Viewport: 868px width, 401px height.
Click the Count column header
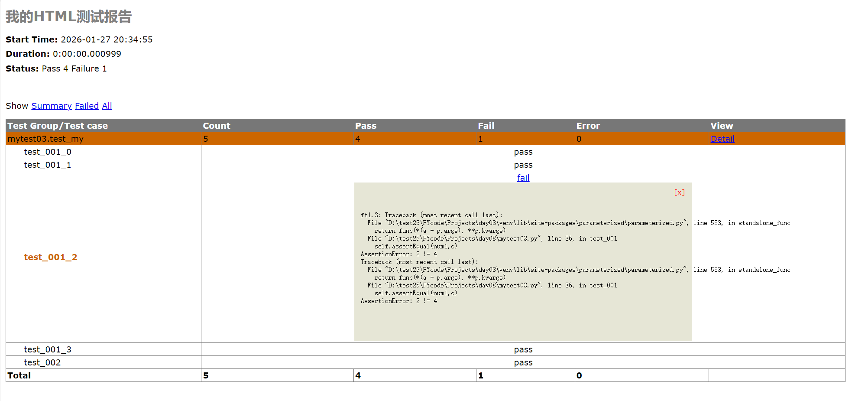pyautogui.click(x=217, y=126)
